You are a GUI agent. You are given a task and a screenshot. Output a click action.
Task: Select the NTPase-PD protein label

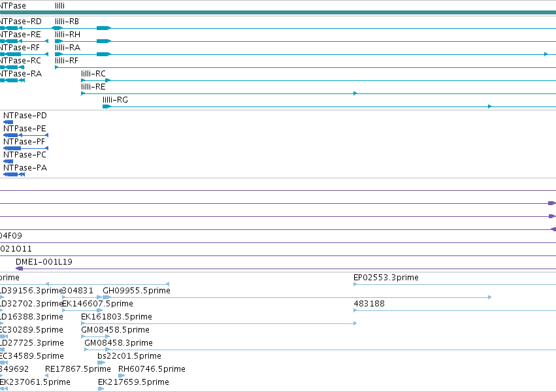pyautogui.click(x=25, y=116)
